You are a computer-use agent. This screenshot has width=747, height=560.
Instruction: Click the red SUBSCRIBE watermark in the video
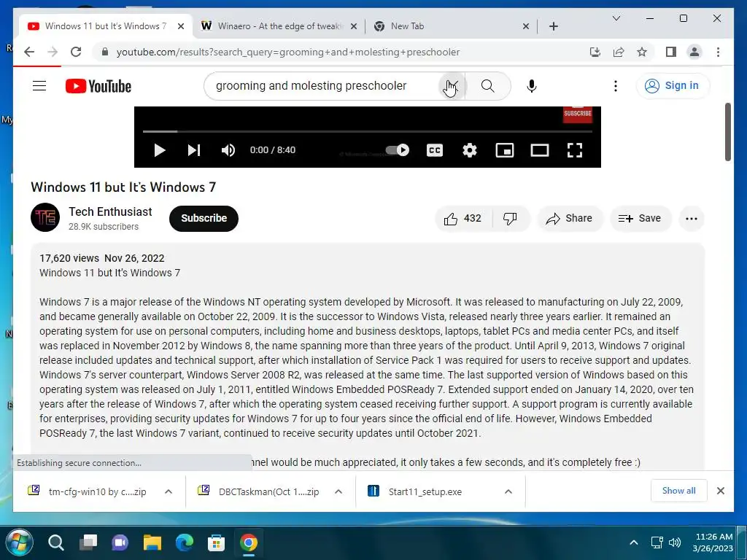pyautogui.click(x=578, y=114)
